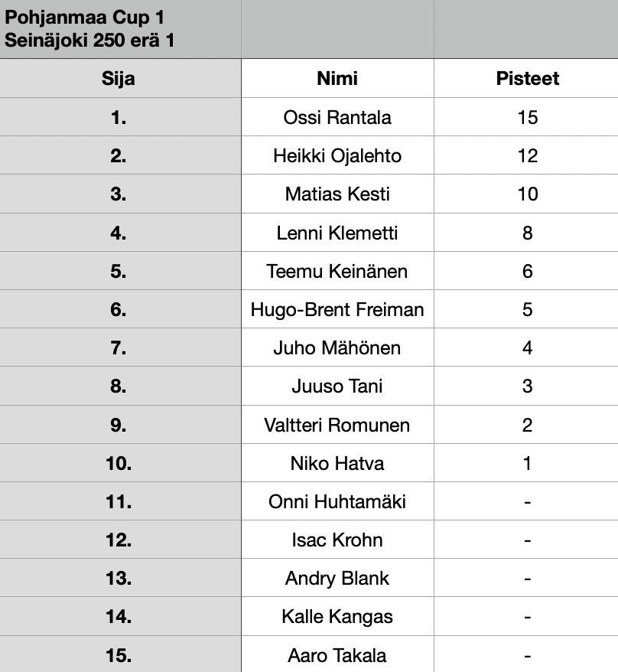Click the Matias Kesti cell
Viewport: 618px width, 672px height.
point(337,194)
